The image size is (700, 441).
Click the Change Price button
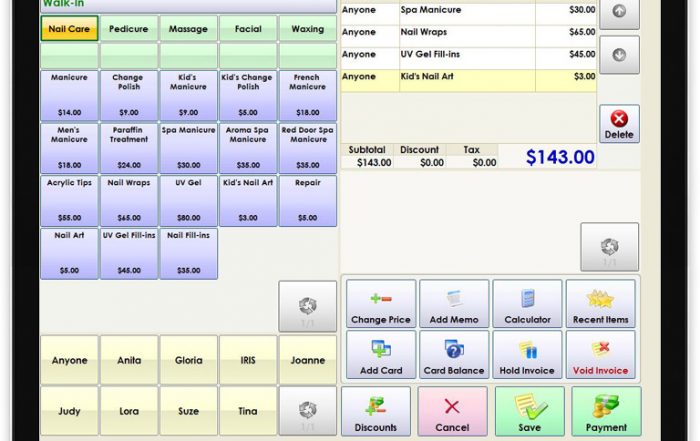380,304
